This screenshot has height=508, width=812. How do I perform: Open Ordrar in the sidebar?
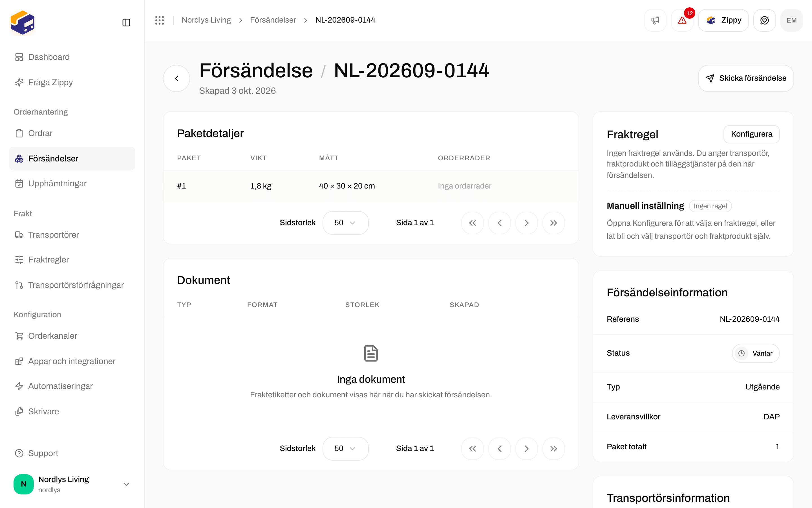coord(72,133)
